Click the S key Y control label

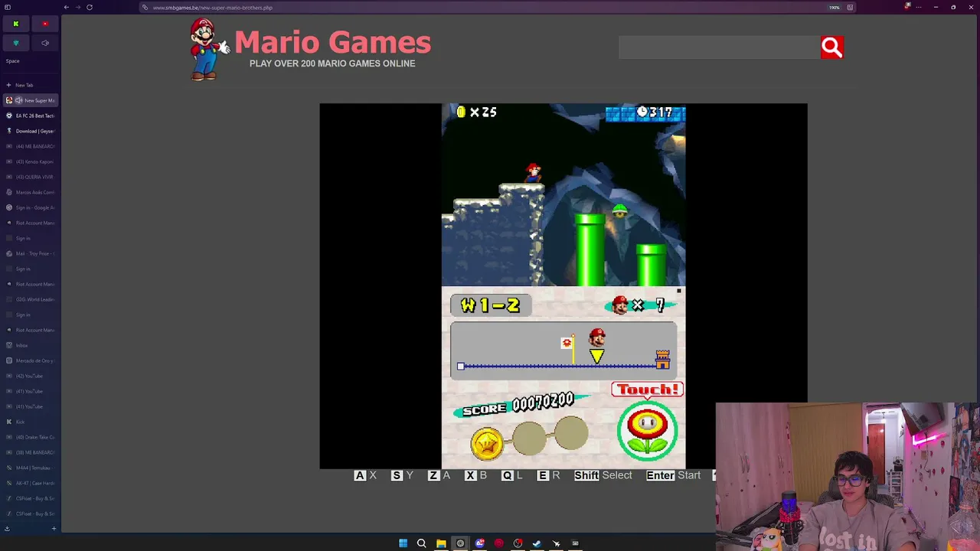[x=402, y=475]
